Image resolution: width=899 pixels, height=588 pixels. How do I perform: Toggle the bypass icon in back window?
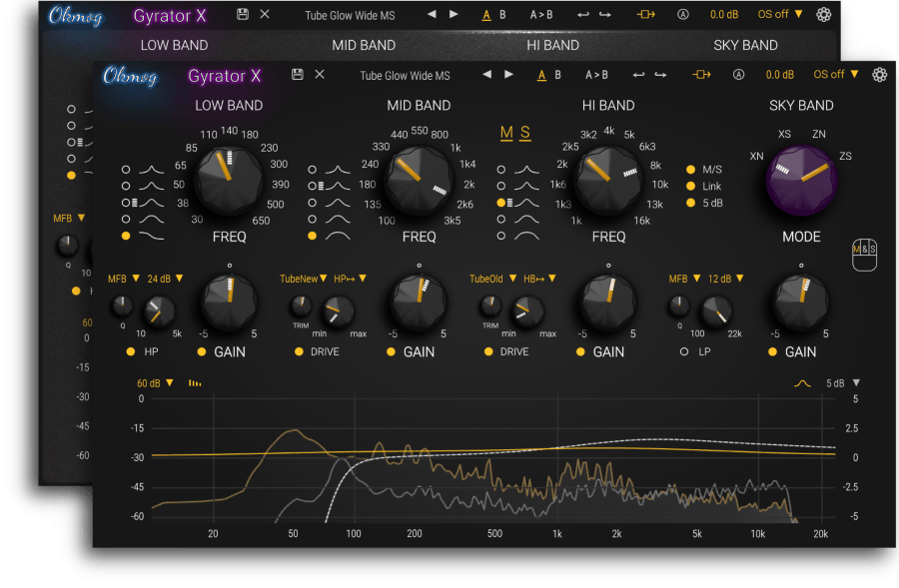coord(645,14)
